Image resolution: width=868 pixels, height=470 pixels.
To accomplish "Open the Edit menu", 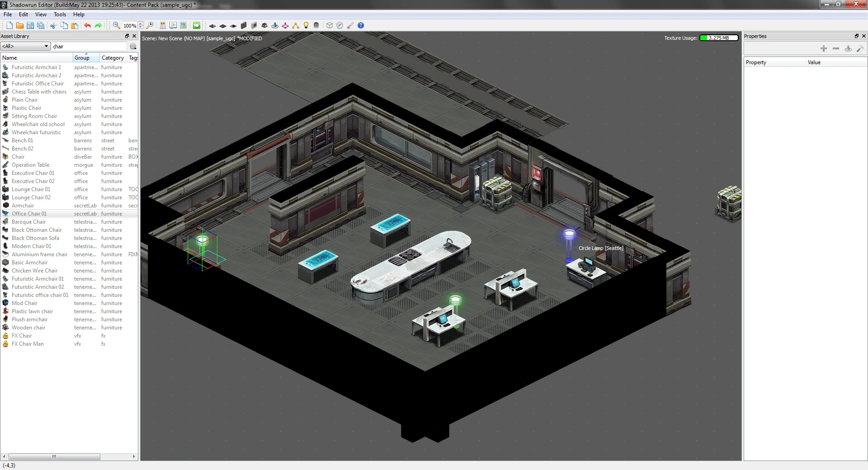I will click(24, 14).
